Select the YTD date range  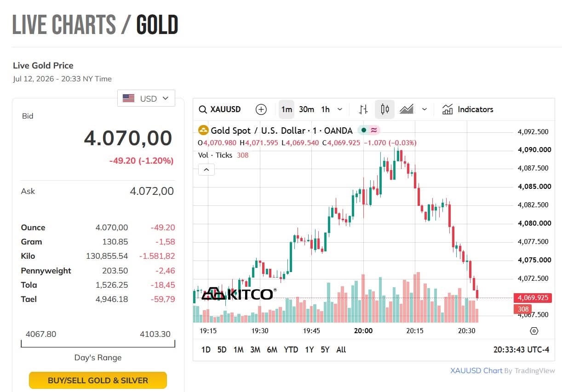[291, 350]
